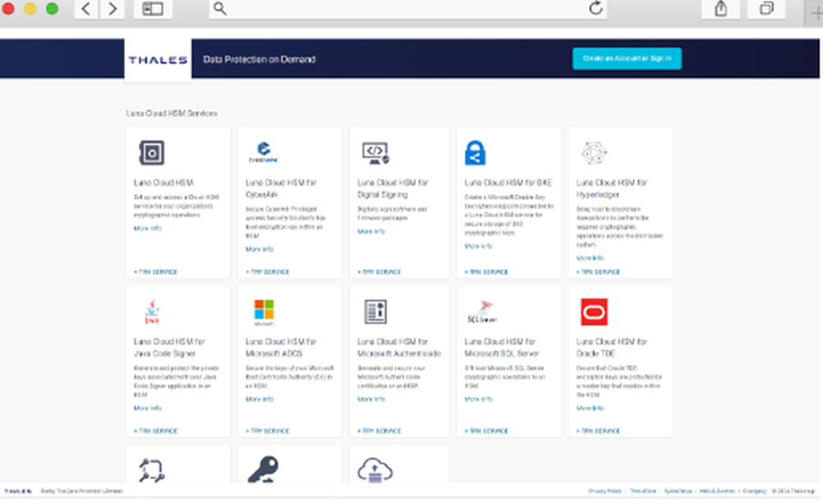Click the Luna Cloud HSM Services heading
This screenshot has width=823, height=504.
pyautogui.click(x=172, y=113)
